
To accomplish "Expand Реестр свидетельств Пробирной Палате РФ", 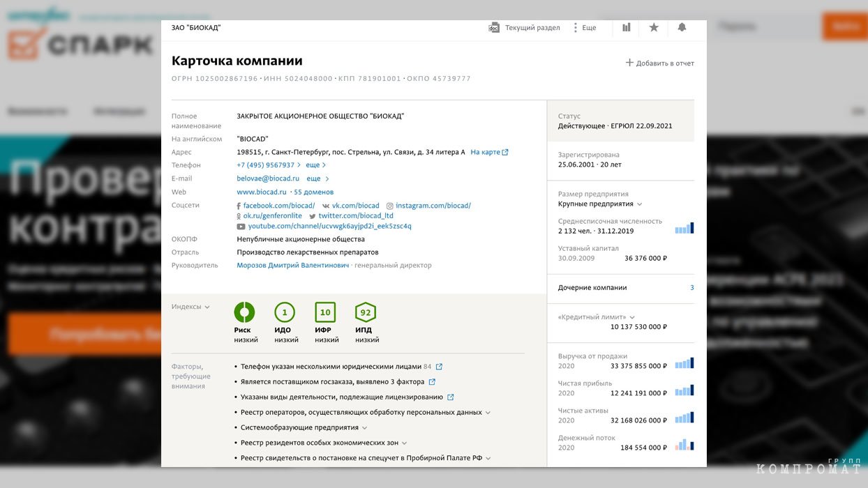I will coord(488,459).
